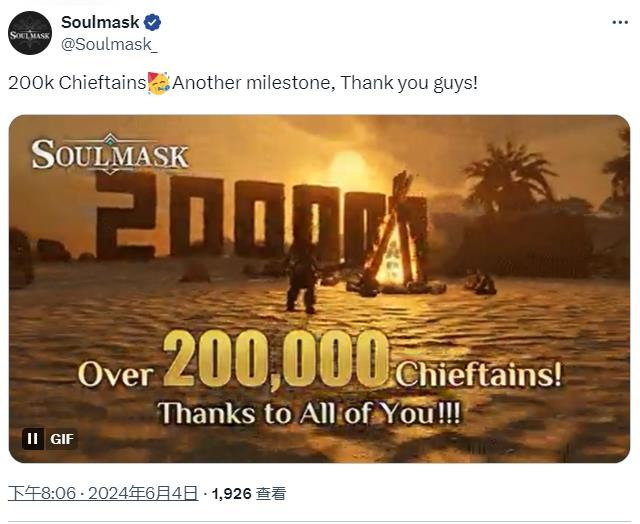Image resolution: width=640 pixels, height=524 pixels.
Task: Click the GIF label badge
Action: pyautogui.click(x=62, y=438)
